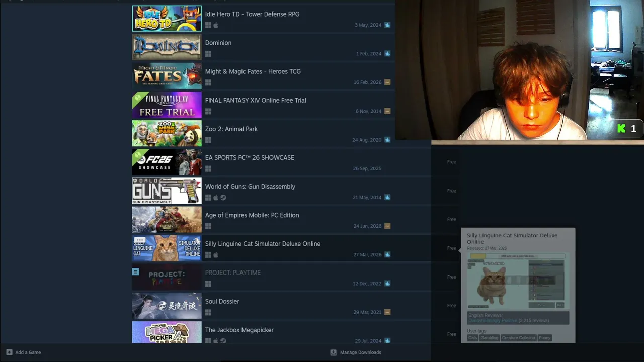Click the mixed review icon for FINAL FANTASY XIV
The image size is (644, 362).
click(387, 111)
